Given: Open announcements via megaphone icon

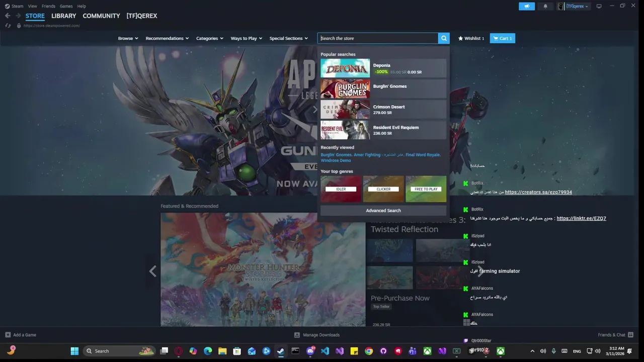Looking at the screenshot, I should (x=527, y=6).
